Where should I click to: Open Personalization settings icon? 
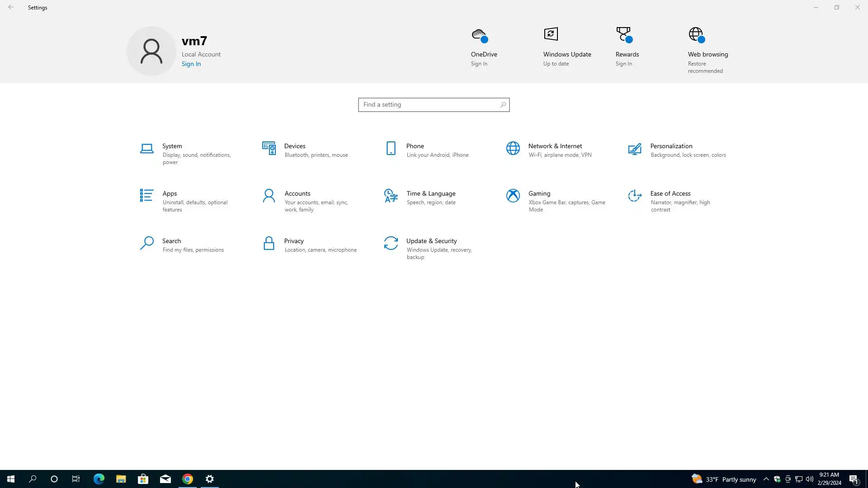[x=635, y=149]
